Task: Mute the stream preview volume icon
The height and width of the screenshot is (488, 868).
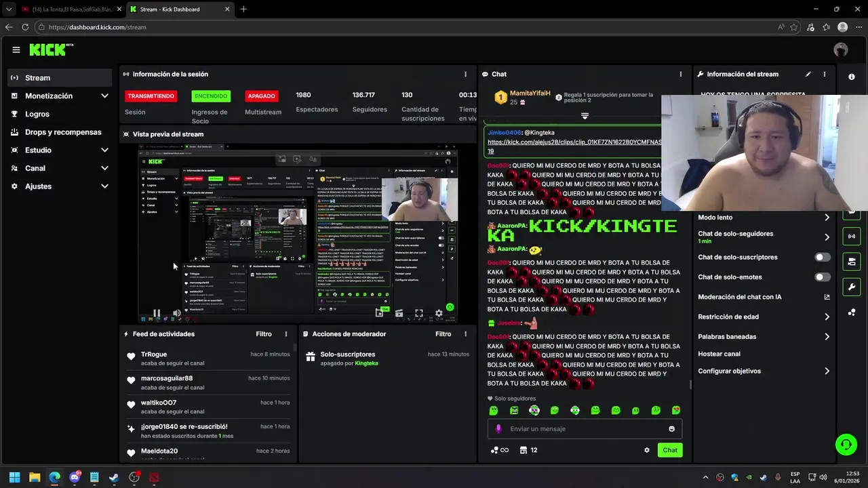Action: click(x=177, y=313)
